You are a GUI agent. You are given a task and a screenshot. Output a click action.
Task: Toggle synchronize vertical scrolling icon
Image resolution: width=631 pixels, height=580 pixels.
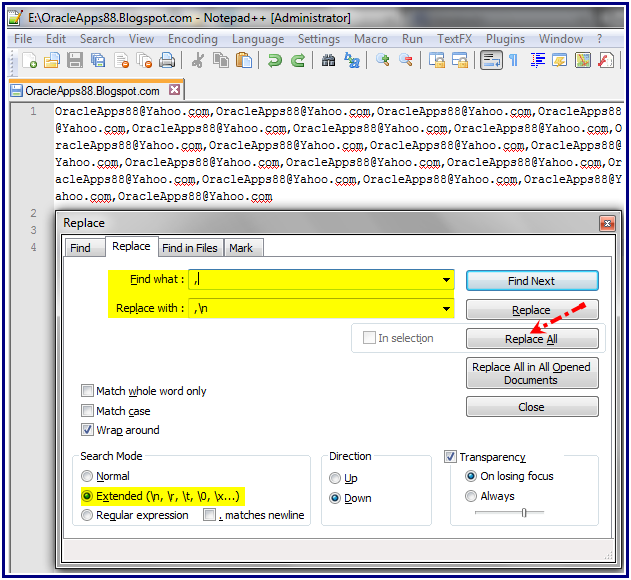(x=437, y=60)
